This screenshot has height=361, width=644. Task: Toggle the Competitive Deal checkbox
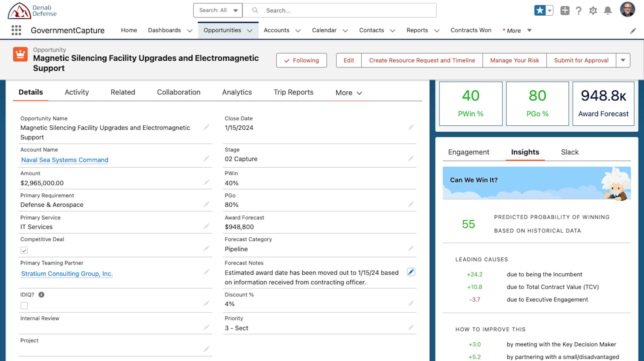coord(24,250)
